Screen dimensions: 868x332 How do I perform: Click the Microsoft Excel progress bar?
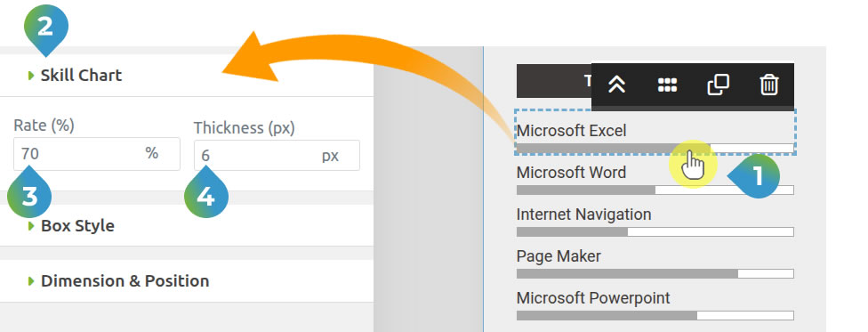tap(655, 148)
